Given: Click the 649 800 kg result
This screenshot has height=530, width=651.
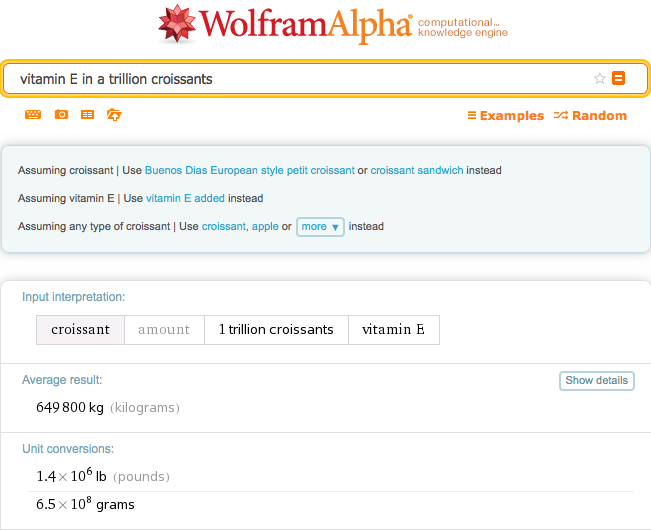Looking at the screenshot, I should click(70, 408).
